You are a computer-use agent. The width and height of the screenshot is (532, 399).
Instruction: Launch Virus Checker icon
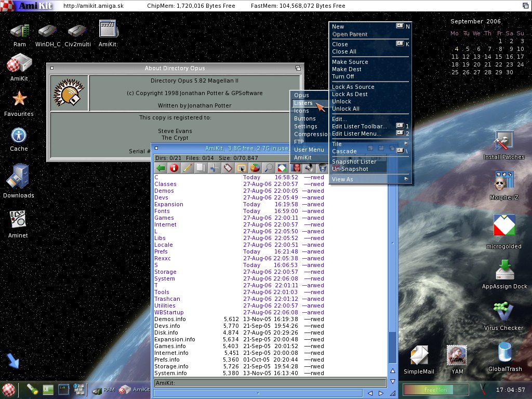pyautogui.click(x=504, y=316)
